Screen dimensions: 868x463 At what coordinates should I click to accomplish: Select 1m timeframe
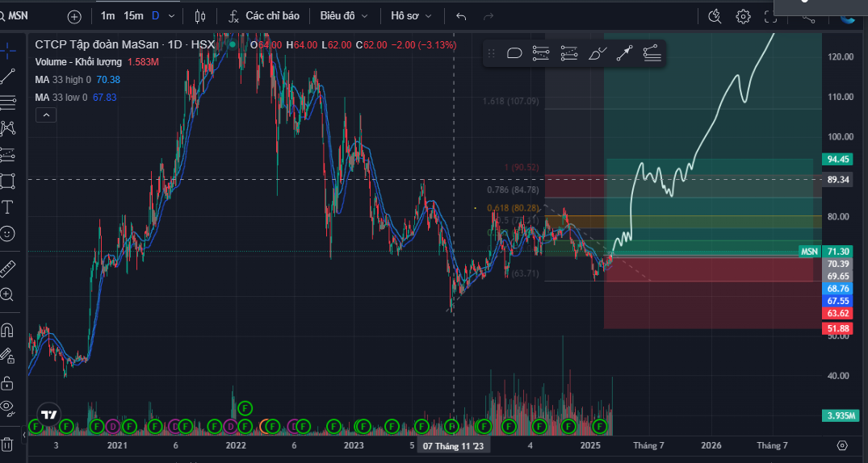pyautogui.click(x=107, y=16)
